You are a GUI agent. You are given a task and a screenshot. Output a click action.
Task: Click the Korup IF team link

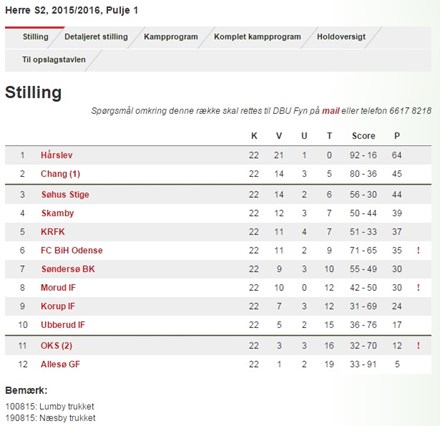[58, 306]
